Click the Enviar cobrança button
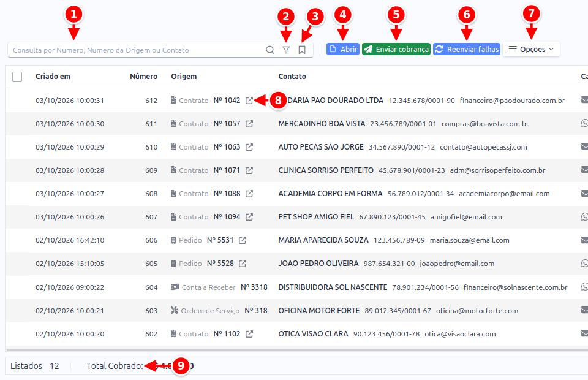The height and width of the screenshot is (380, 588). point(396,49)
